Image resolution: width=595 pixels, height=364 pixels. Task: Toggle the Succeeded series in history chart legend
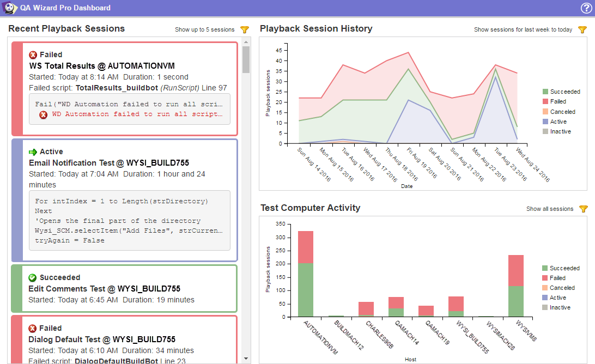point(561,92)
